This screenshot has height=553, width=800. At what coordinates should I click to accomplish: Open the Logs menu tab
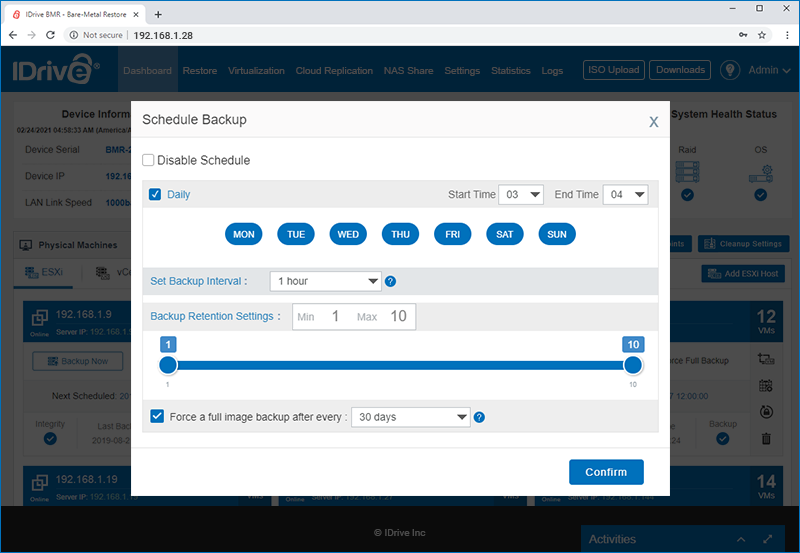pyautogui.click(x=552, y=70)
